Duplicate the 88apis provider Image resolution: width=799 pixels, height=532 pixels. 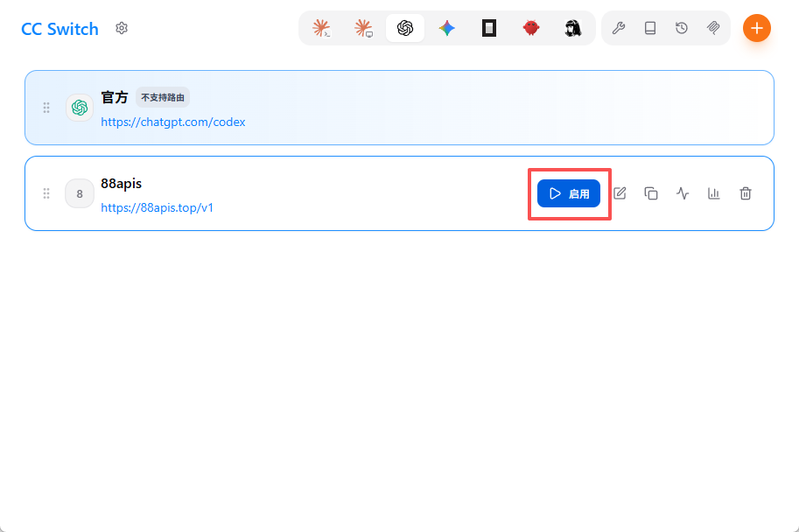pos(651,193)
